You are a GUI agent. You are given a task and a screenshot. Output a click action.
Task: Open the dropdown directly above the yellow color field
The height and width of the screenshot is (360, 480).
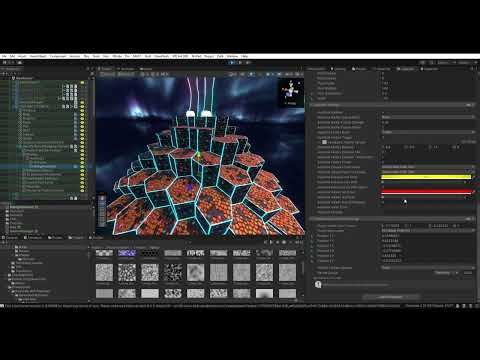coord(428,172)
